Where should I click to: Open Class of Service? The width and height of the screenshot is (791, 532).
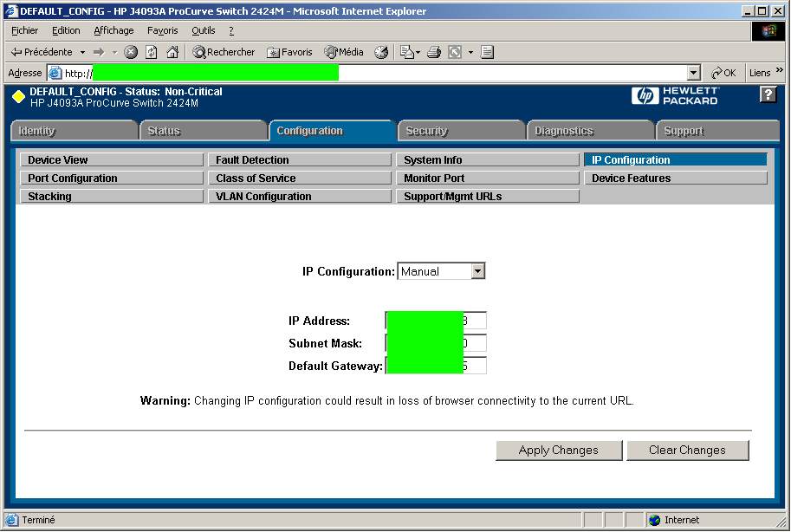click(x=300, y=178)
